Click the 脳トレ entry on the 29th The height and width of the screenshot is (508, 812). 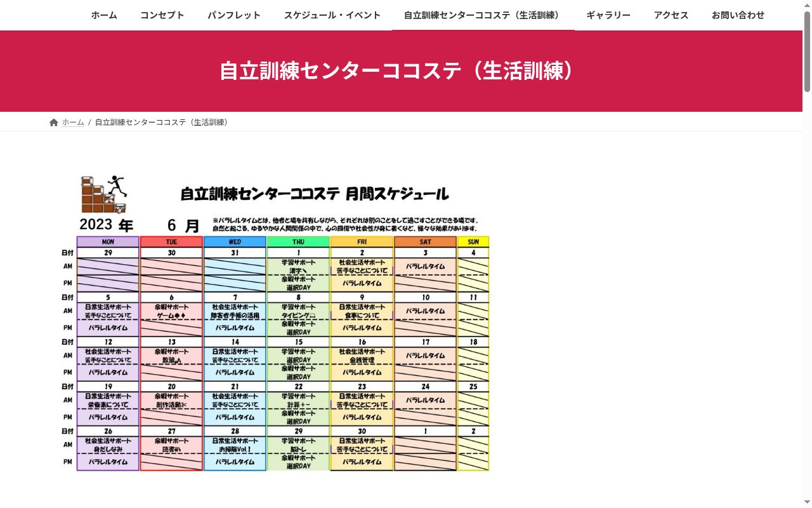click(x=298, y=450)
